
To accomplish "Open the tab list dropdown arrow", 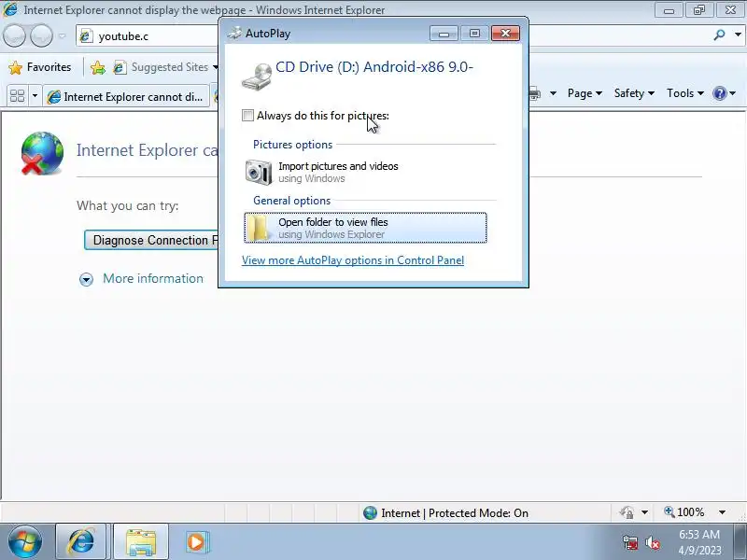I will [35, 96].
